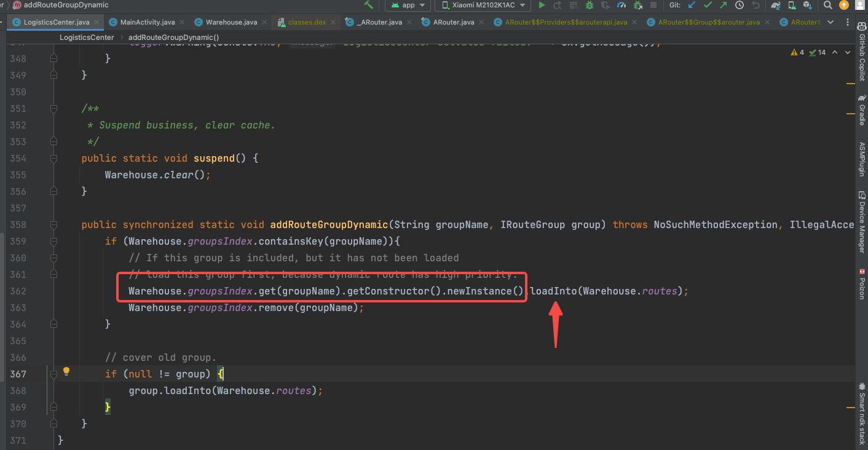Click the Git rollback undo icon
This screenshot has width=868, height=450.
[756, 5]
